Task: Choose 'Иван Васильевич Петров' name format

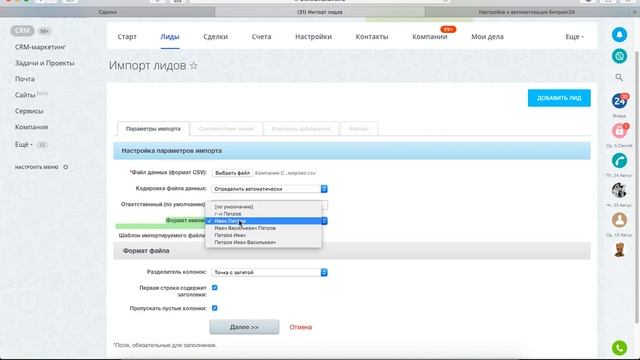Action: [264, 228]
